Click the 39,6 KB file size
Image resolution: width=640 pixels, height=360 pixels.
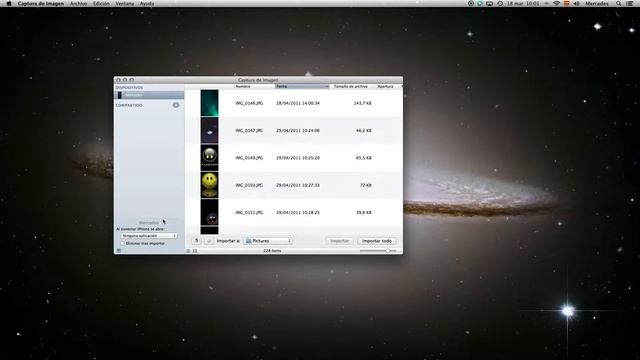coord(364,212)
